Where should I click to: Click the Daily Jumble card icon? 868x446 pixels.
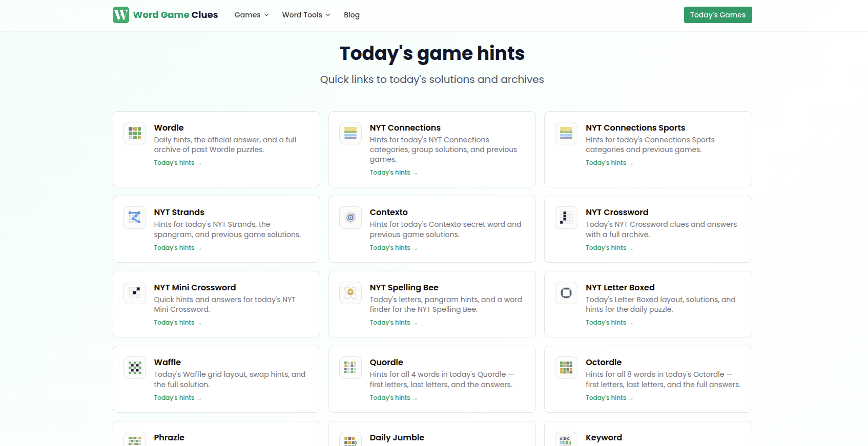350,439
